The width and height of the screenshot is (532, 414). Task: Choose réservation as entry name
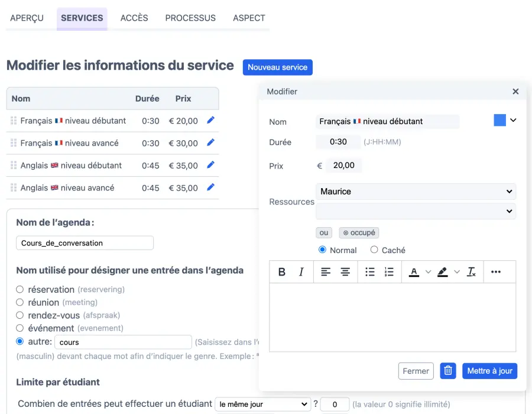click(20, 290)
